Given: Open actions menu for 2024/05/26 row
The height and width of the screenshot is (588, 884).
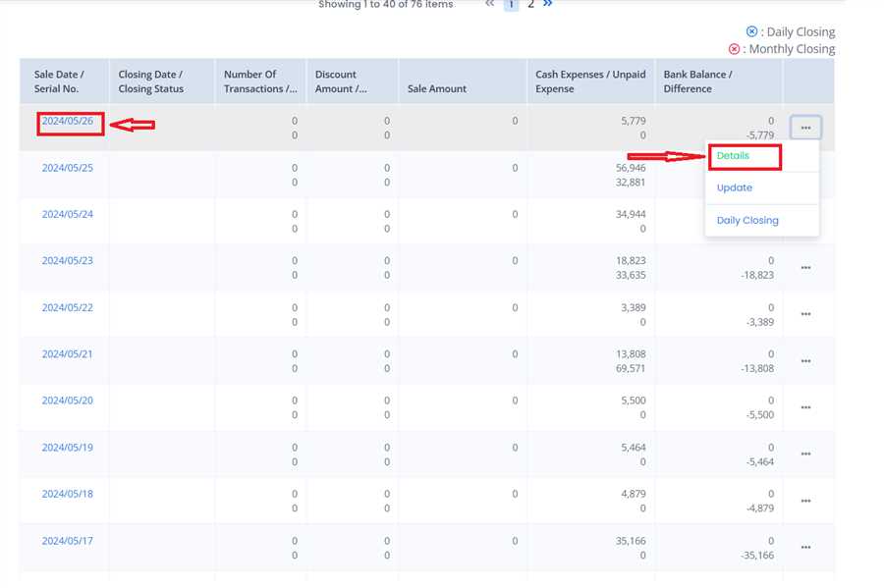Looking at the screenshot, I should pyautogui.click(x=805, y=128).
